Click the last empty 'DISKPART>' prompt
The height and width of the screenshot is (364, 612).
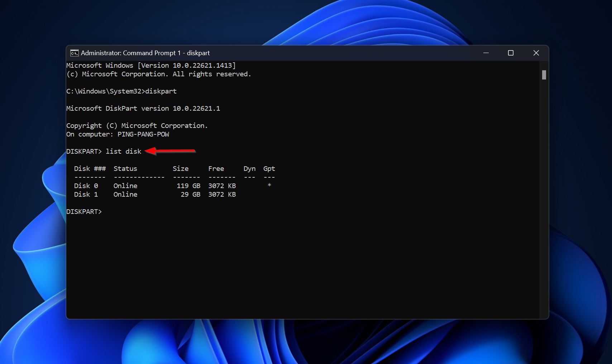click(x=84, y=212)
